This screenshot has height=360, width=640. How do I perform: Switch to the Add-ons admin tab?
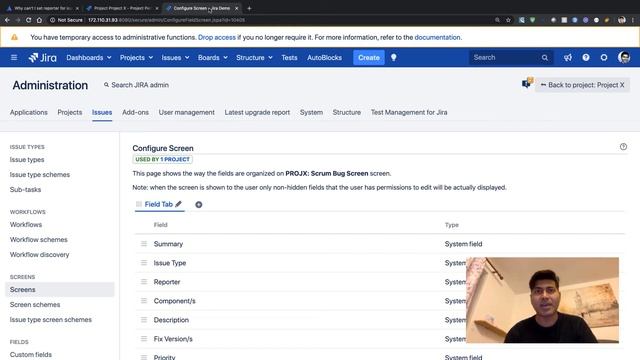pyautogui.click(x=135, y=112)
